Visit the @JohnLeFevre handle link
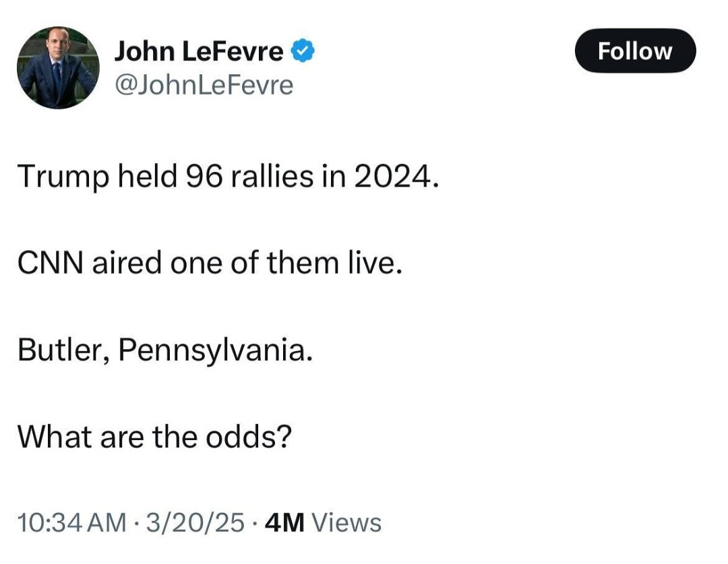The height and width of the screenshot is (564, 728). (x=204, y=85)
